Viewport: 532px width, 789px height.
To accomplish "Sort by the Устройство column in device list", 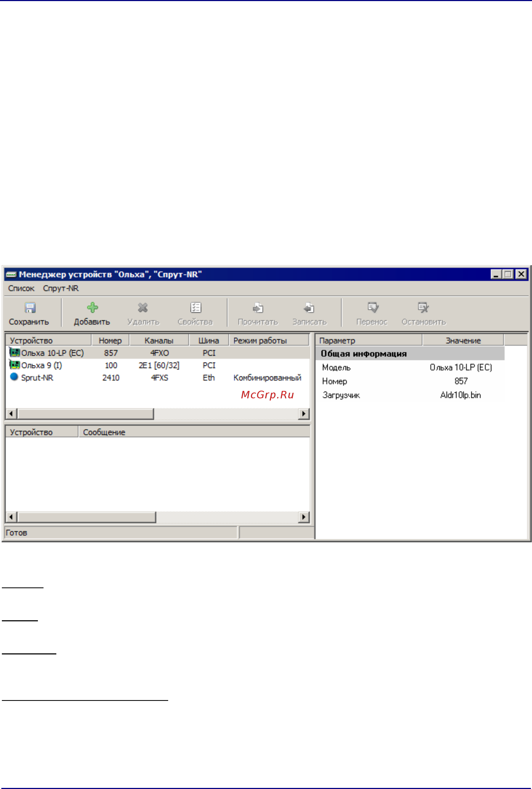I will (x=49, y=340).
